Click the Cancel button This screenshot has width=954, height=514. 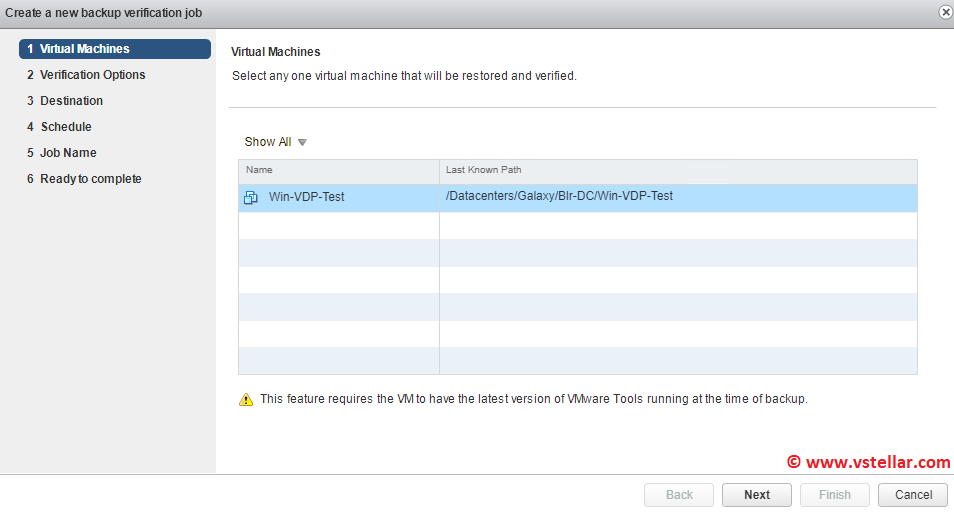913,495
